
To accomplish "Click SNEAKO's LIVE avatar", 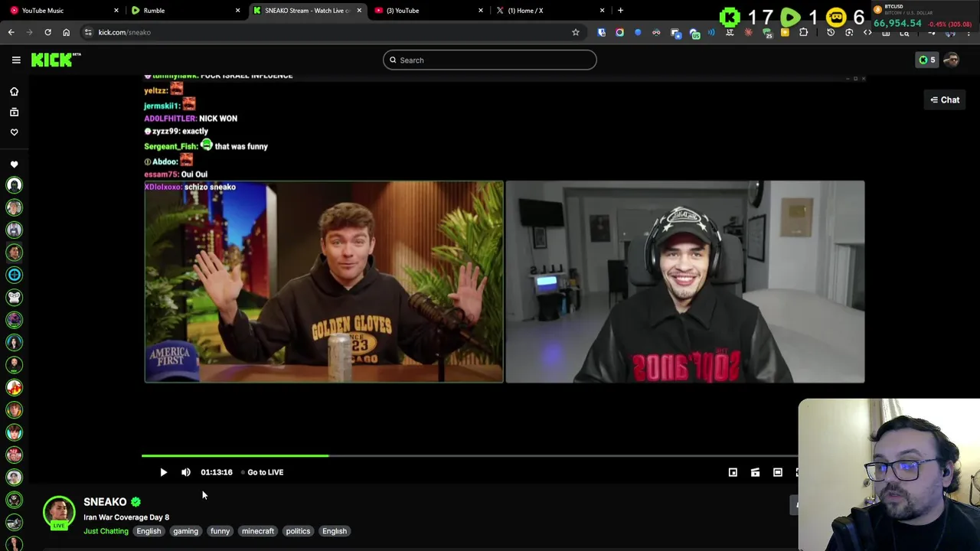I will coord(59,513).
